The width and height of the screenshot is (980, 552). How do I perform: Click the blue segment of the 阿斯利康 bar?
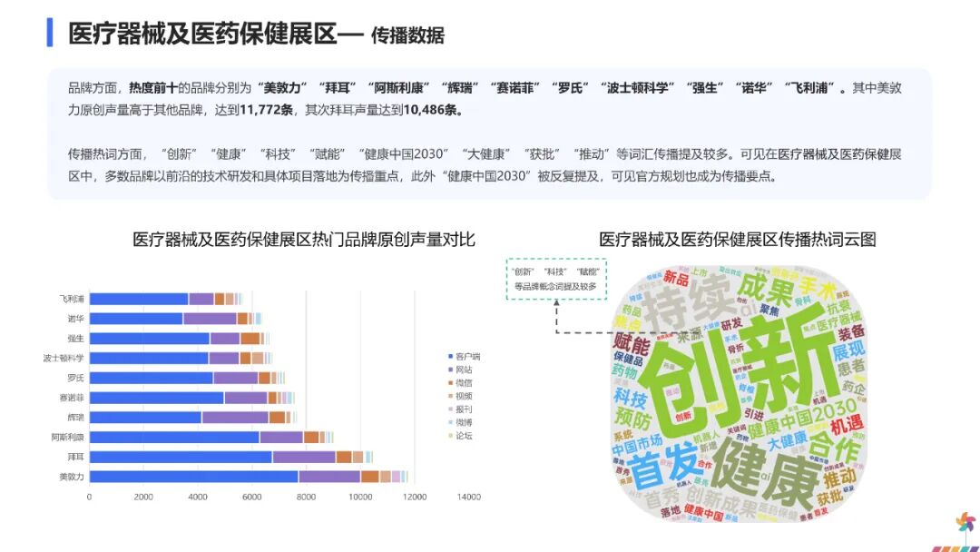[174, 437]
